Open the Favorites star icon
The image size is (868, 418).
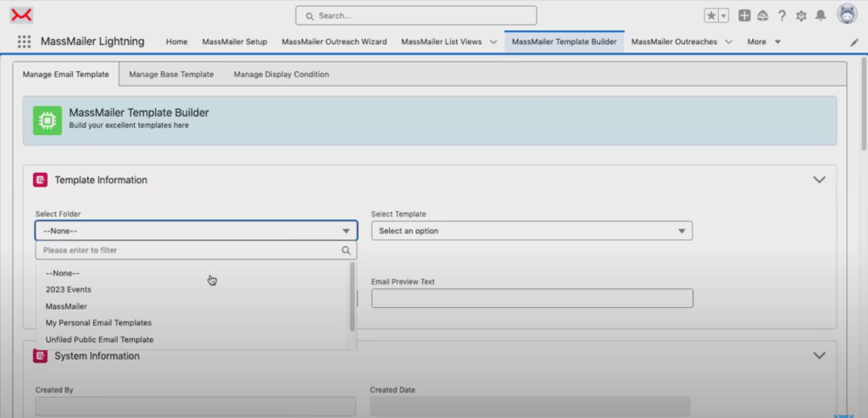(711, 15)
